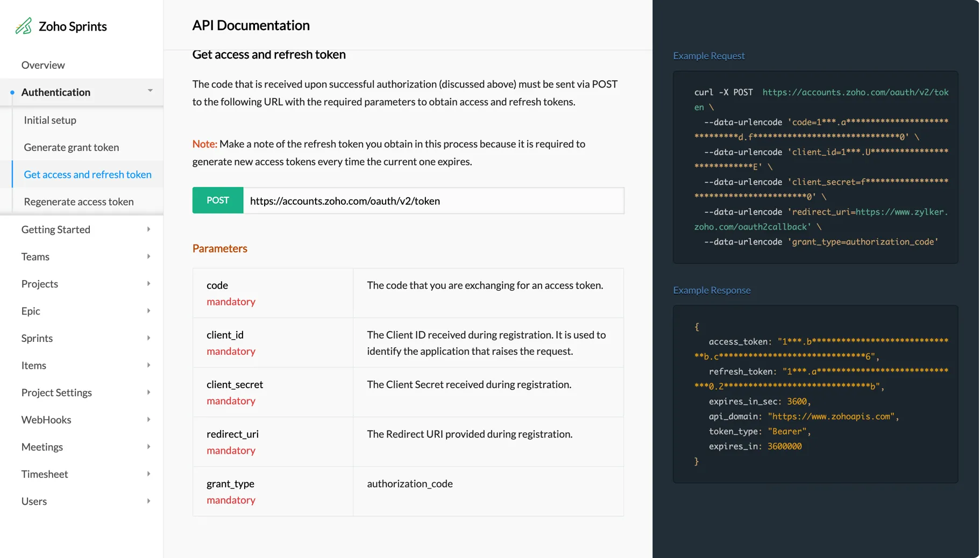This screenshot has height=558, width=980.
Task: Open the Sprints menu
Action: click(x=37, y=338)
